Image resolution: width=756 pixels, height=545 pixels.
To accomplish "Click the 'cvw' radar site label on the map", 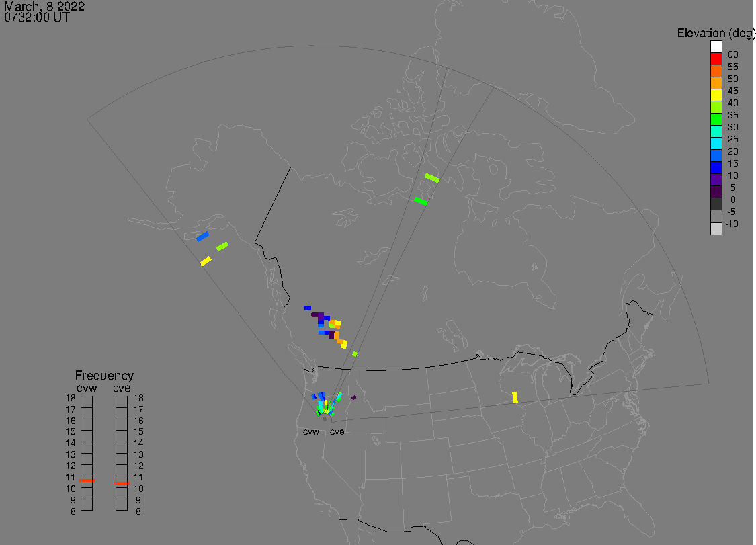I will (311, 431).
